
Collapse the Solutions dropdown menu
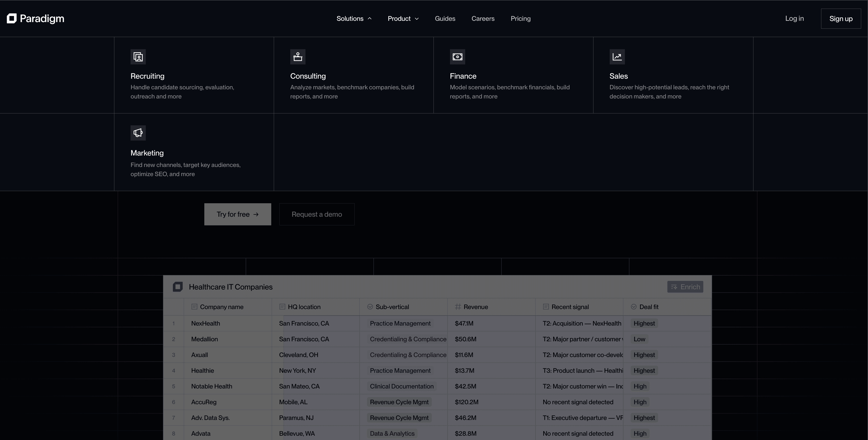tap(354, 19)
